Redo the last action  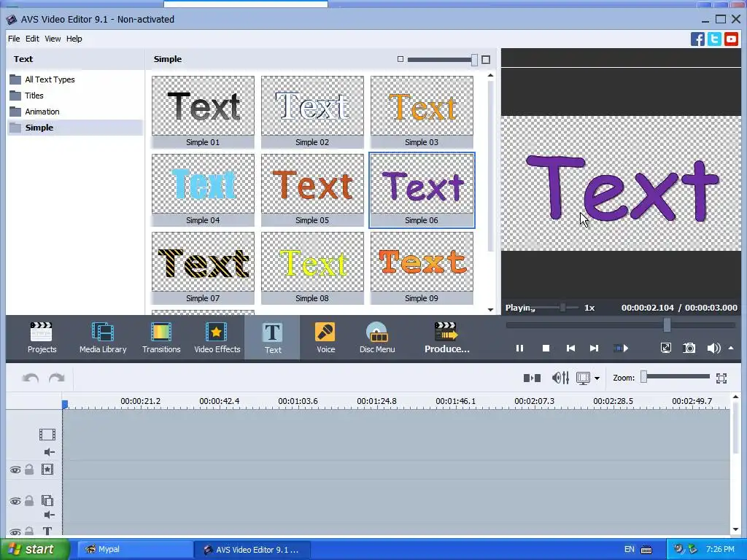(x=57, y=378)
